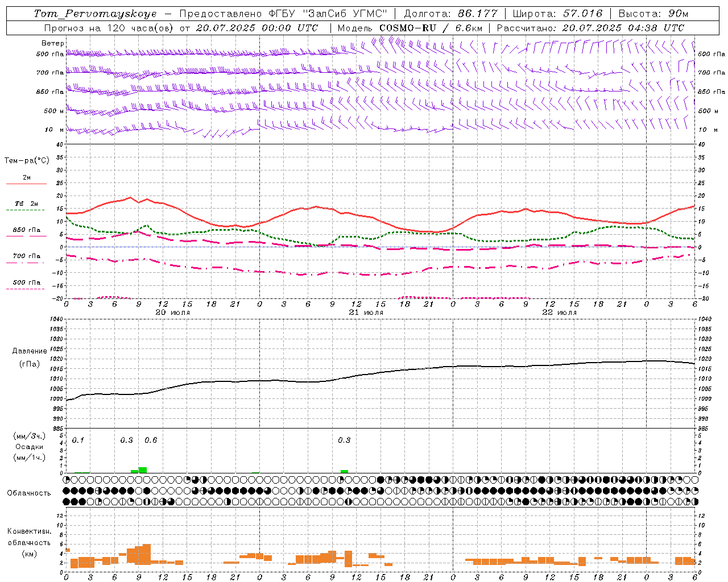Viewport: 728px width, 582px height.
Task: Click the "(мм/3ч.)" precipitation unit label
Action: point(30,436)
